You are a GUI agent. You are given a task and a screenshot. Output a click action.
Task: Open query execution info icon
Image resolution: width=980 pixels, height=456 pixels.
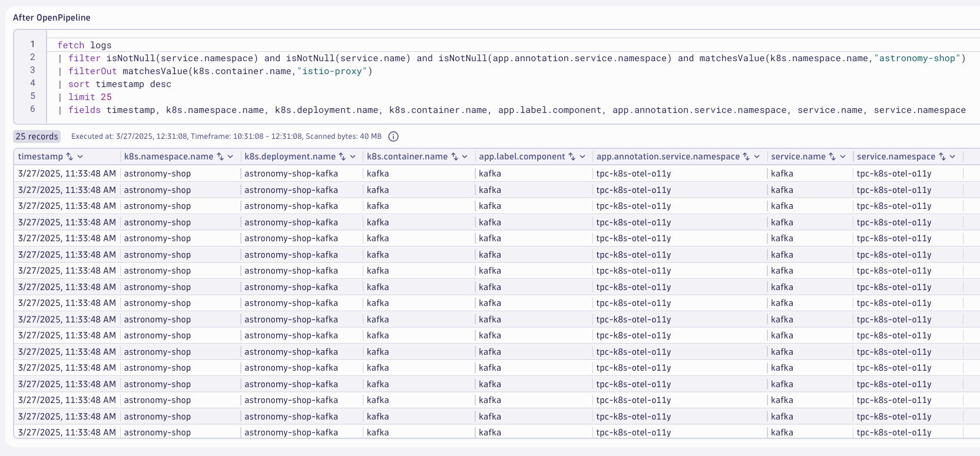pos(393,137)
